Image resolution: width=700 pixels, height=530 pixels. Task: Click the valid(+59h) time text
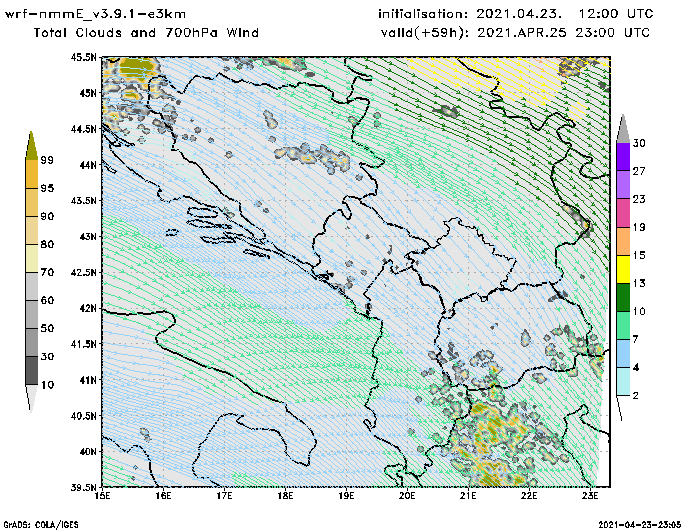tap(516, 33)
